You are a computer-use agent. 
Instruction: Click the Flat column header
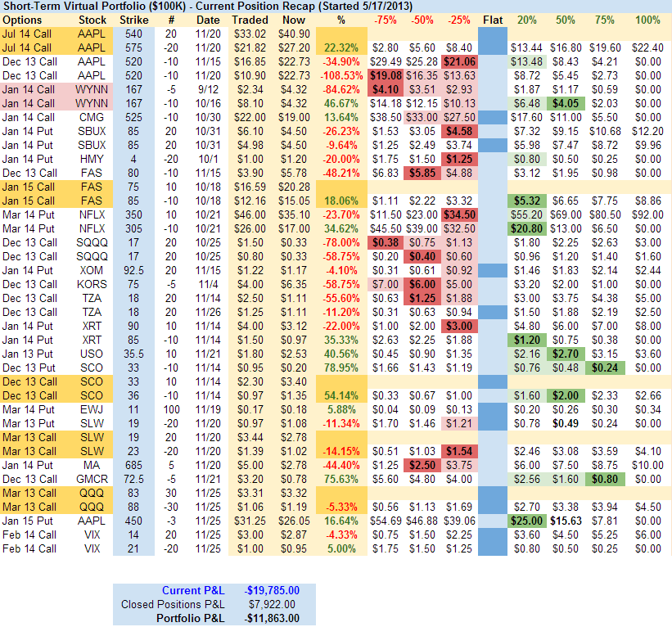493,19
